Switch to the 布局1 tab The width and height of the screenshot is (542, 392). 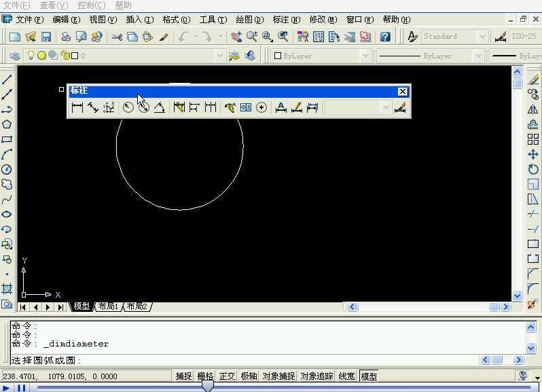(x=108, y=306)
